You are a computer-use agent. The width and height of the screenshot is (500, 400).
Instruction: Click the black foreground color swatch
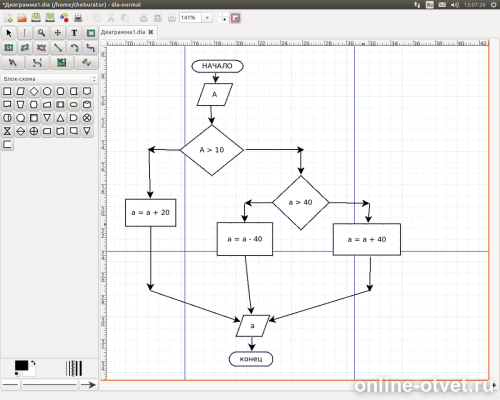(21, 366)
